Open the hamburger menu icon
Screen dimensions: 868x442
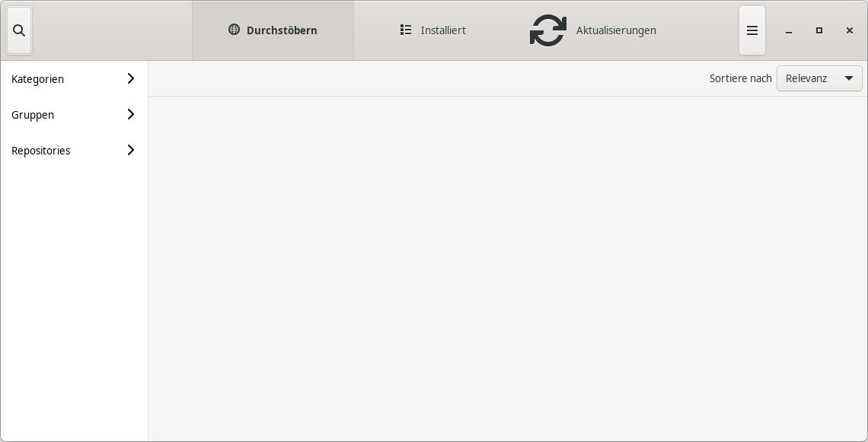point(752,30)
